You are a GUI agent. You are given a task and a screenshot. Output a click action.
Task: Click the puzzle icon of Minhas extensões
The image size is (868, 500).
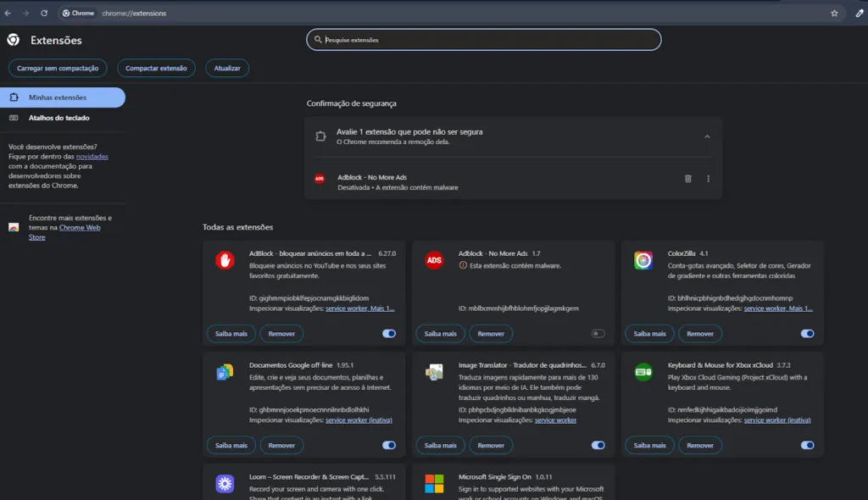[14, 97]
